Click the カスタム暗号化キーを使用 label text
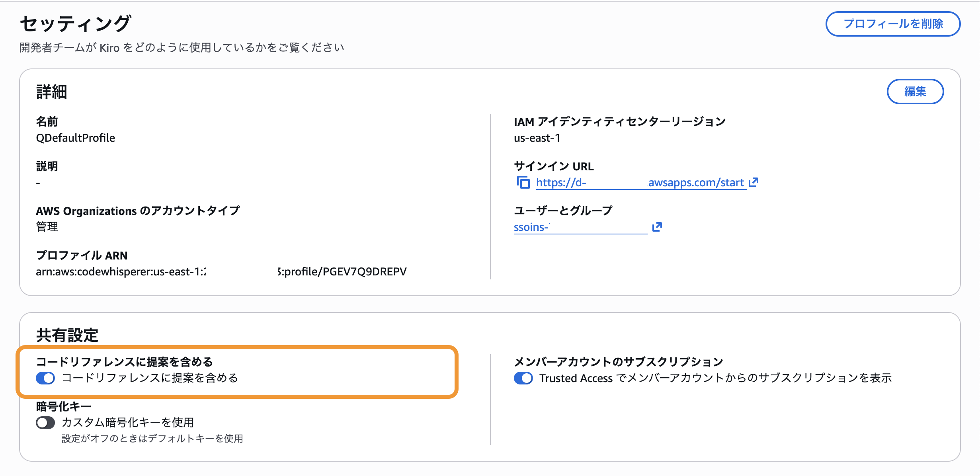Image resolution: width=980 pixels, height=476 pixels. point(128,422)
